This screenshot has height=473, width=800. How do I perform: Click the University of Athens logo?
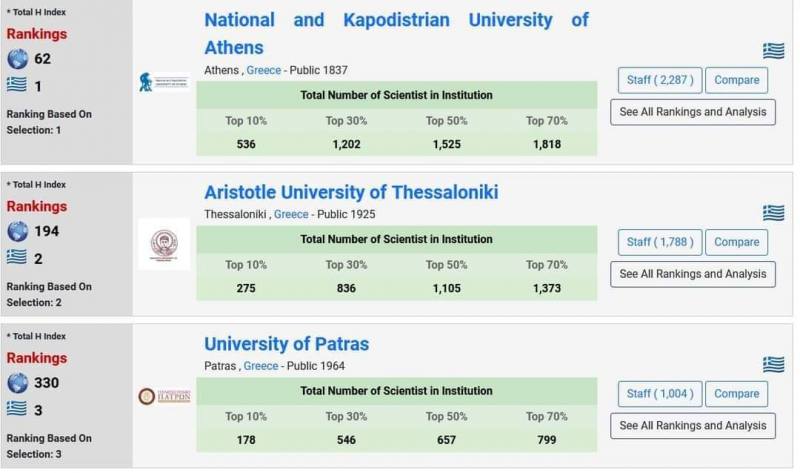click(164, 82)
